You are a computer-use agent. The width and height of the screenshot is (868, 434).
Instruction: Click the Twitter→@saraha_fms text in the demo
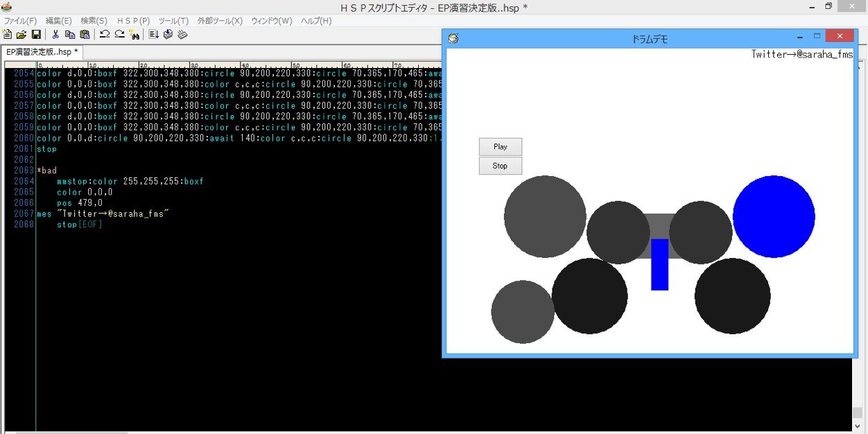coord(801,54)
